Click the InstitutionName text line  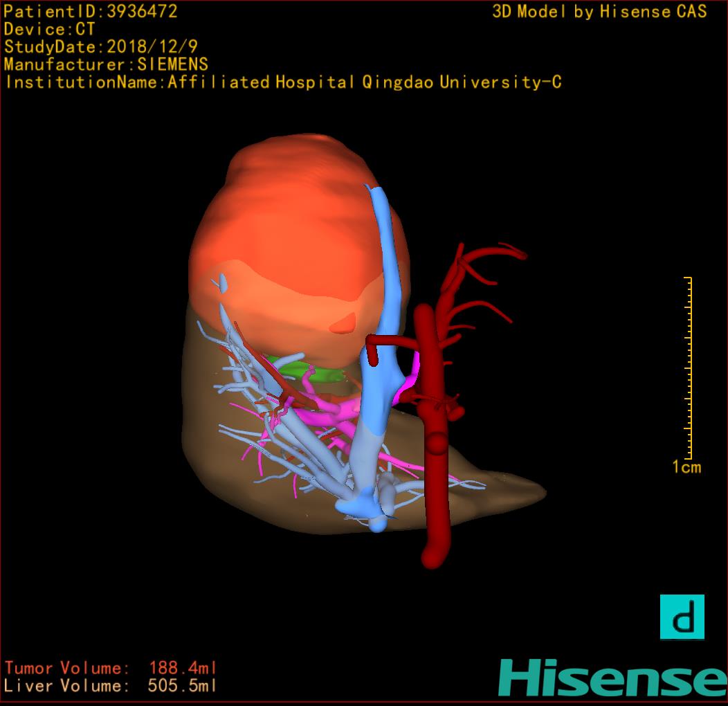coord(283,82)
